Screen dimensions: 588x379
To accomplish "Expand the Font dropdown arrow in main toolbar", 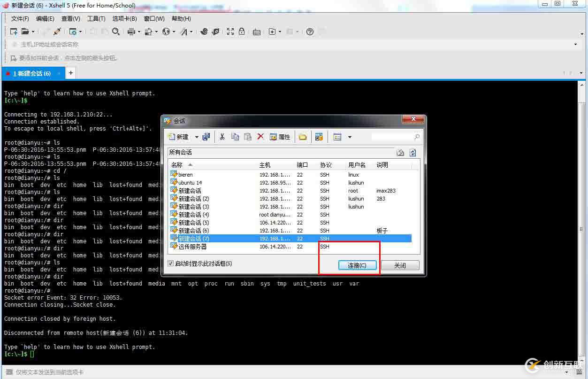I will pos(191,31).
